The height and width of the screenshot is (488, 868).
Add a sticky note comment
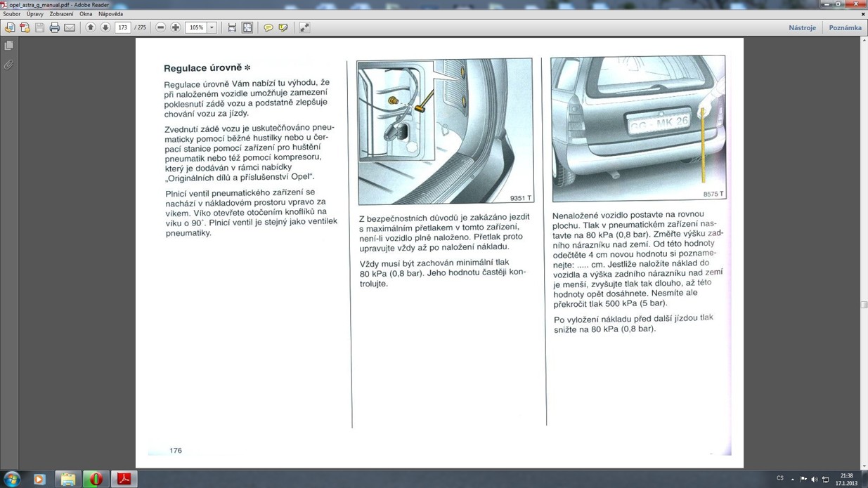tap(268, 27)
